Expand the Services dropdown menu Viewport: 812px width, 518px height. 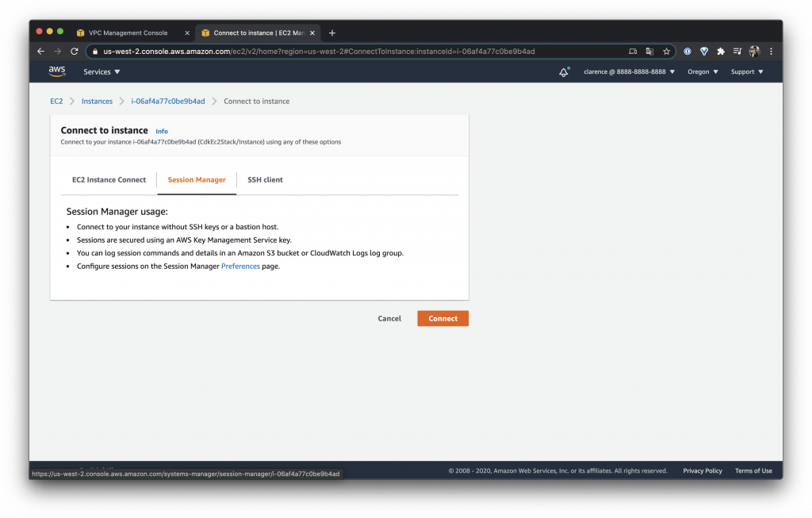[x=101, y=72]
